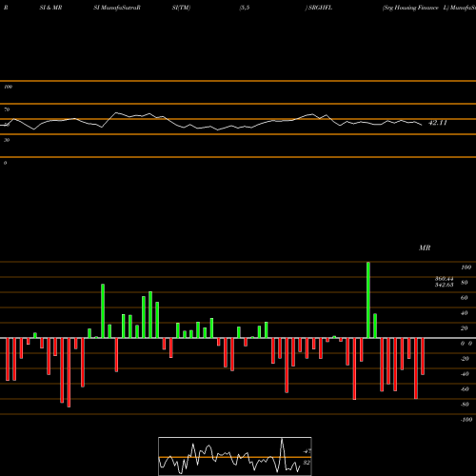The image size is (476, 476).
Task: Click the Srg Housing Finance title text
Action: pyautogui.click(x=410, y=8)
